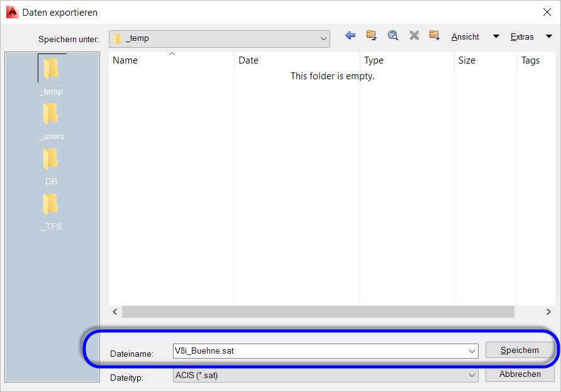Click the delete X icon in toolbar

414,35
